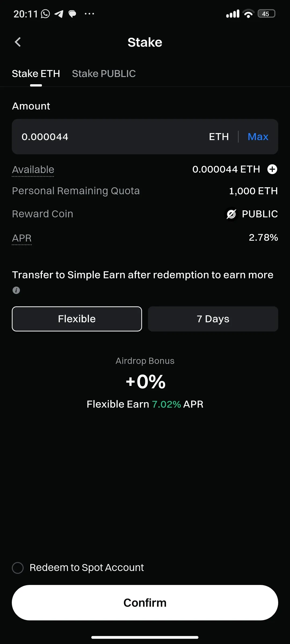The height and width of the screenshot is (644, 290).
Task: Tap the Telegram status bar icon
Action: click(59, 14)
